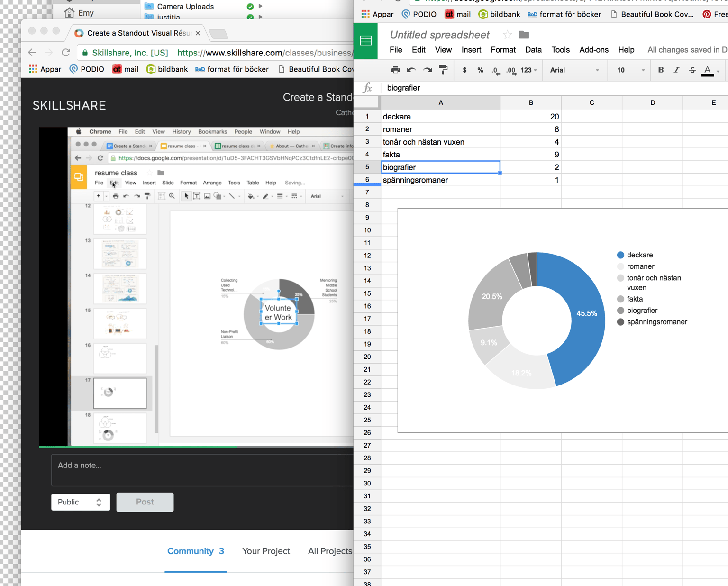The width and height of the screenshot is (728, 586).
Task: Close the Create a Standout Visual Résumé tab
Action: 198,33
